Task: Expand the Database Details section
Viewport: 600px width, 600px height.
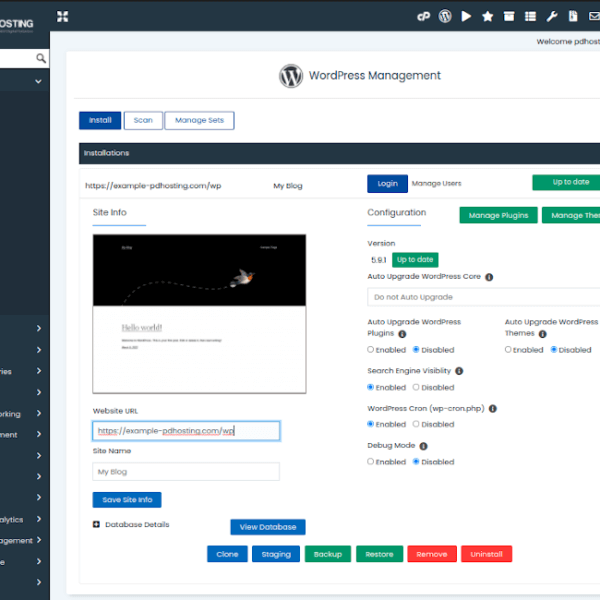Action: [96, 524]
